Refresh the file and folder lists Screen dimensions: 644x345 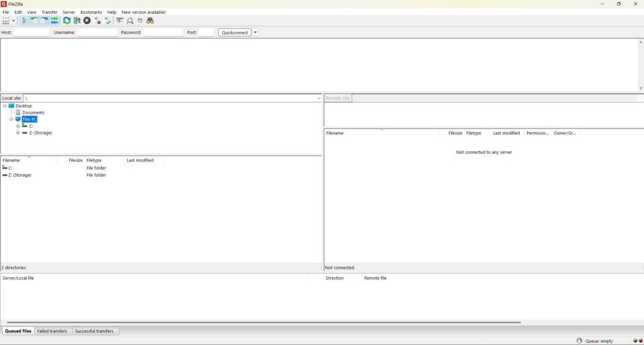67,21
